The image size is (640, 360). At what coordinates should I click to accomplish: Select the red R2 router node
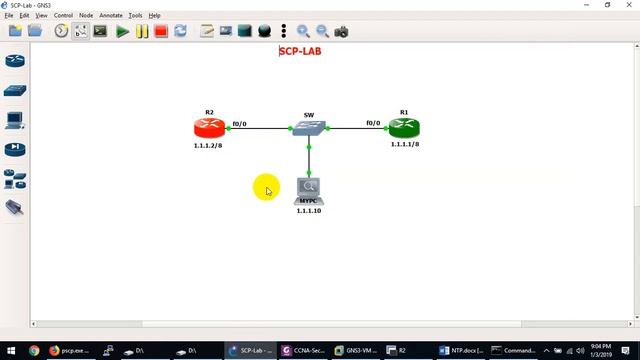[x=209, y=128]
